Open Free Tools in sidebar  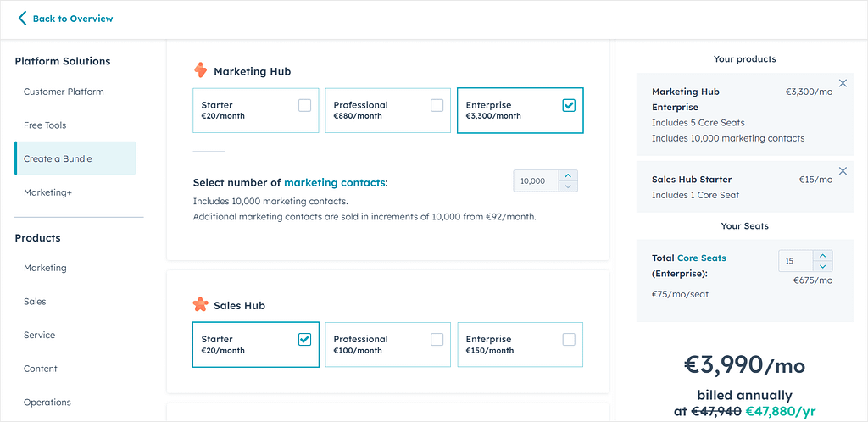pos(45,125)
